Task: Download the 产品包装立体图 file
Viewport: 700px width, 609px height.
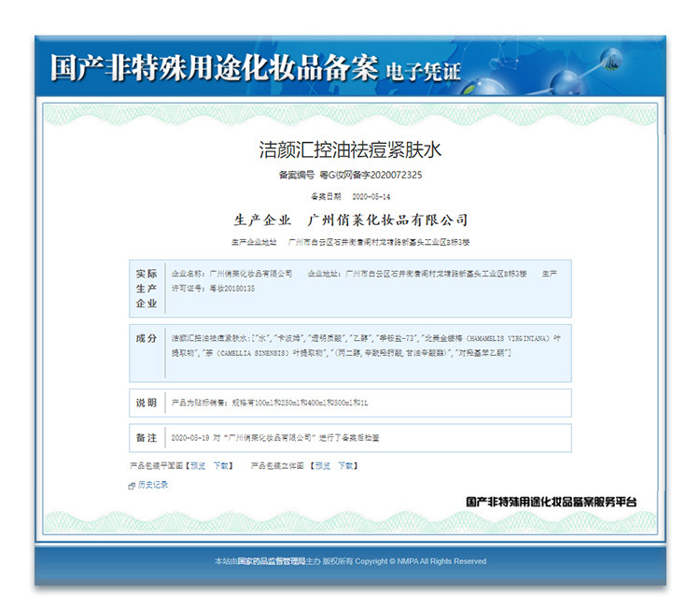Action: (345, 465)
